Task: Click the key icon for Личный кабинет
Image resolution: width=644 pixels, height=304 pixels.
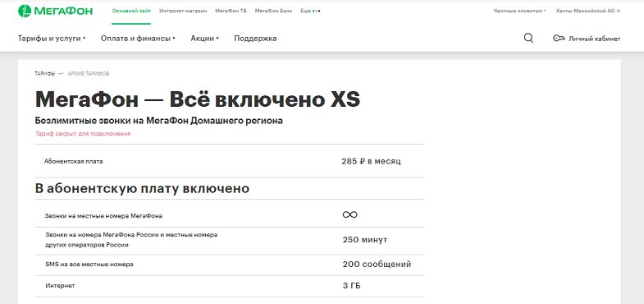Action: click(x=559, y=39)
